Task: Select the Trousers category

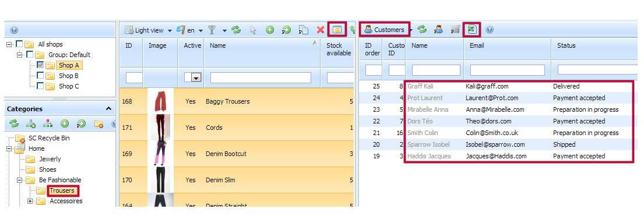Action: click(62, 190)
